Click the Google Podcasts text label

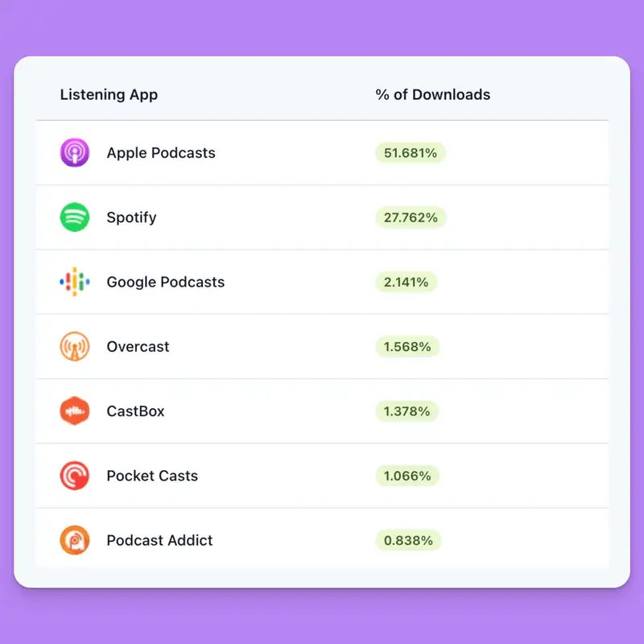[x=165, y=282]
